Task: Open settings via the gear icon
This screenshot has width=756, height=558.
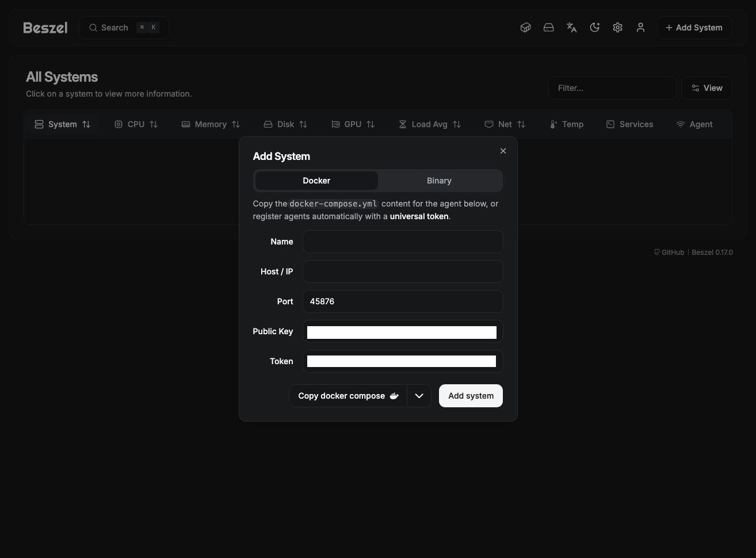Action: coord(617,28)
